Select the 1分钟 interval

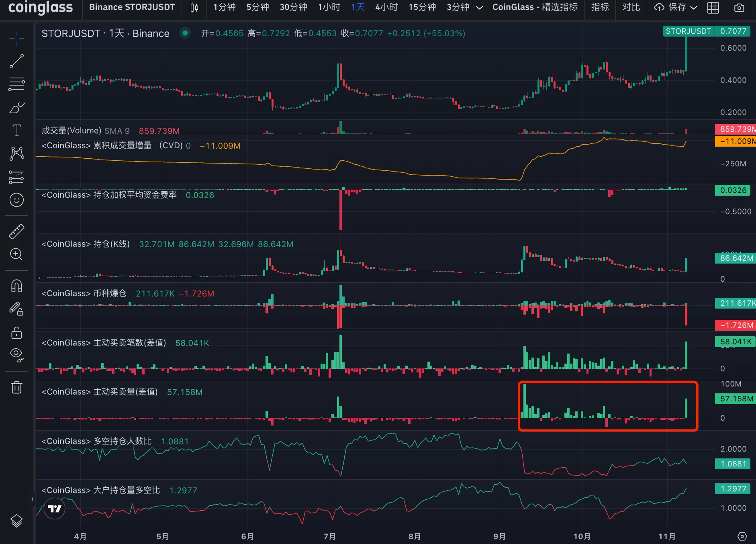224,7
